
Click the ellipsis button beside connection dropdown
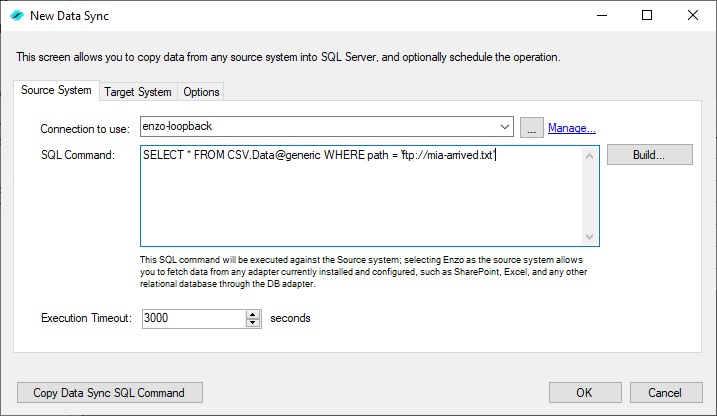tap(532, 128)
